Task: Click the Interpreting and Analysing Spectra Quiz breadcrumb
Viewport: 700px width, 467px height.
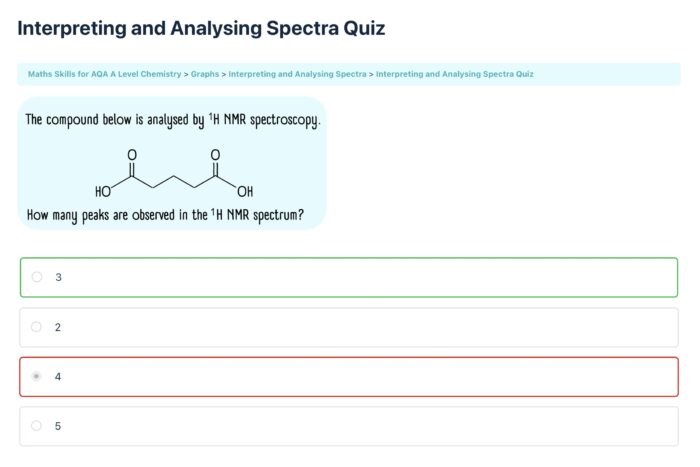Action: pyautogui.click(x=454, y=74)
